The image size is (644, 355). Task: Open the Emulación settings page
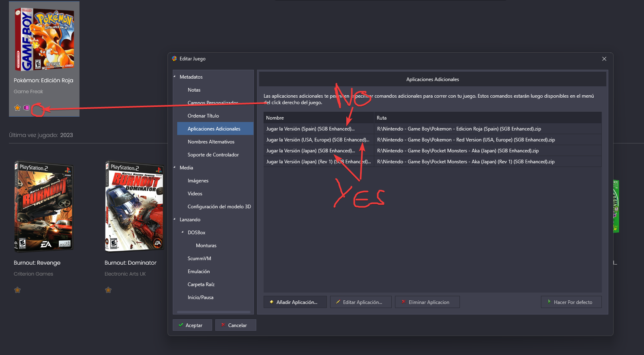point(199,272)
